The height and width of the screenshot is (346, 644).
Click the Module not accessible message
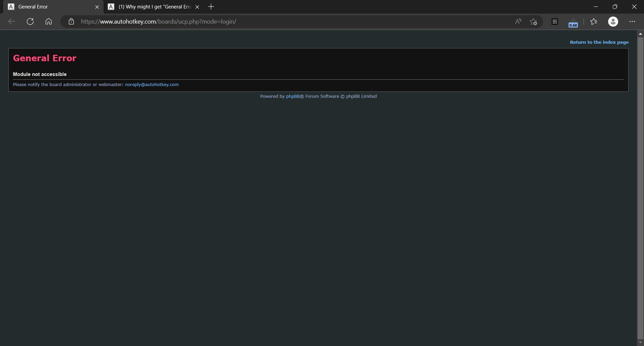40,74
